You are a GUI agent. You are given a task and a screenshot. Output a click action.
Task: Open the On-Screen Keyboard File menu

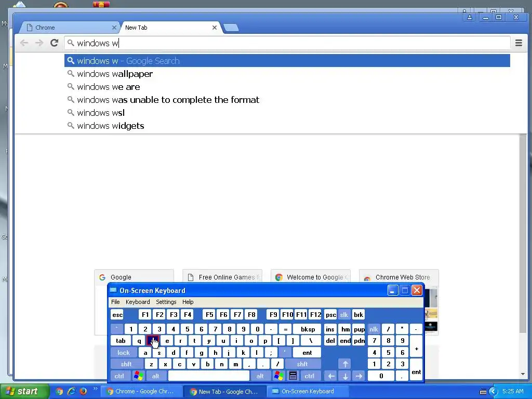tap(115, 302)
